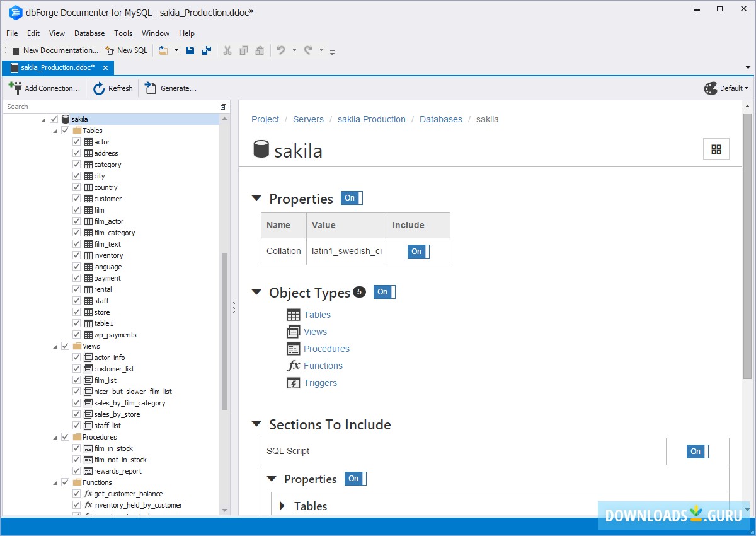Open the Triggers object type link
Image resolution: width=756 pixels, height=536 pixels.
pos(320,383)
